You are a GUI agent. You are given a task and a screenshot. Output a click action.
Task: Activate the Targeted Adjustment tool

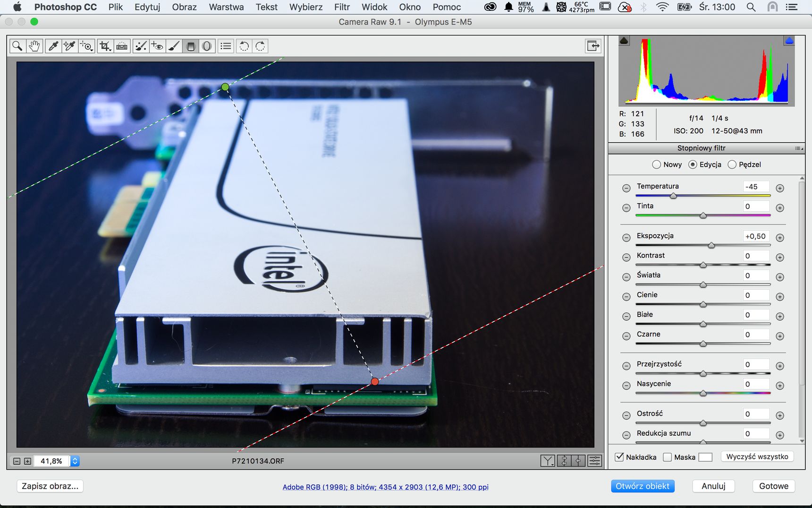(x=86, y=46)
